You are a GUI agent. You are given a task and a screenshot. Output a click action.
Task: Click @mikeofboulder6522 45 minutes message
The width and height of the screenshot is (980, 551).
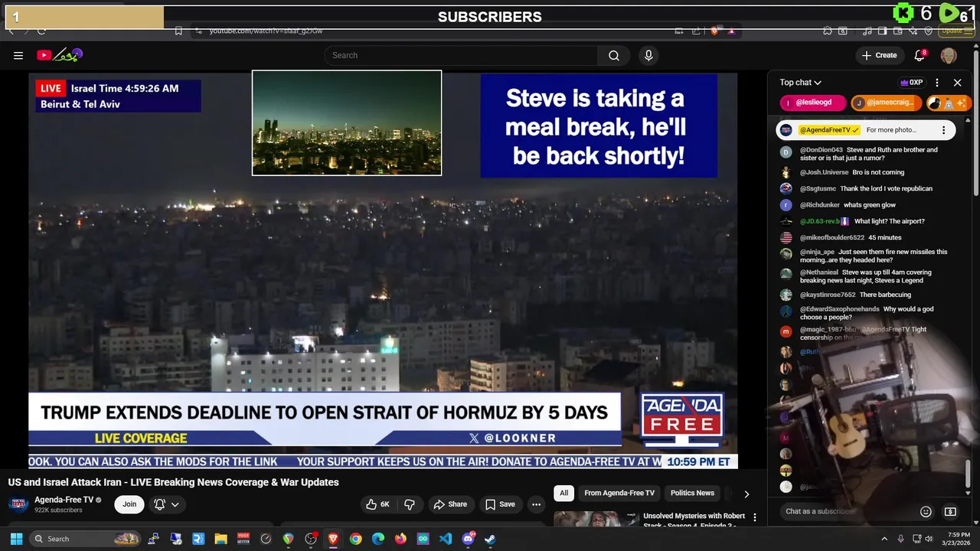(851, 237)
